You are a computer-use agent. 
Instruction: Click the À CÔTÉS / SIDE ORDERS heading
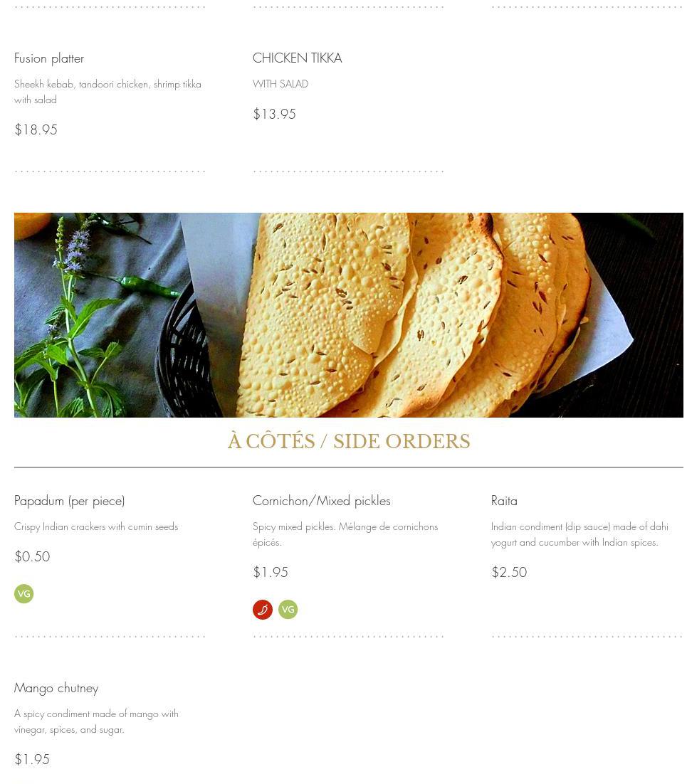tap(349, 442)
